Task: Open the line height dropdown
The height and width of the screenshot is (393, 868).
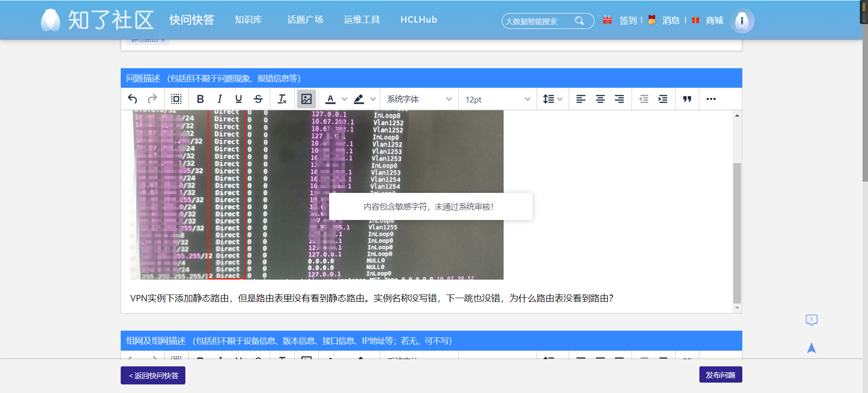Action: [552, 99]
